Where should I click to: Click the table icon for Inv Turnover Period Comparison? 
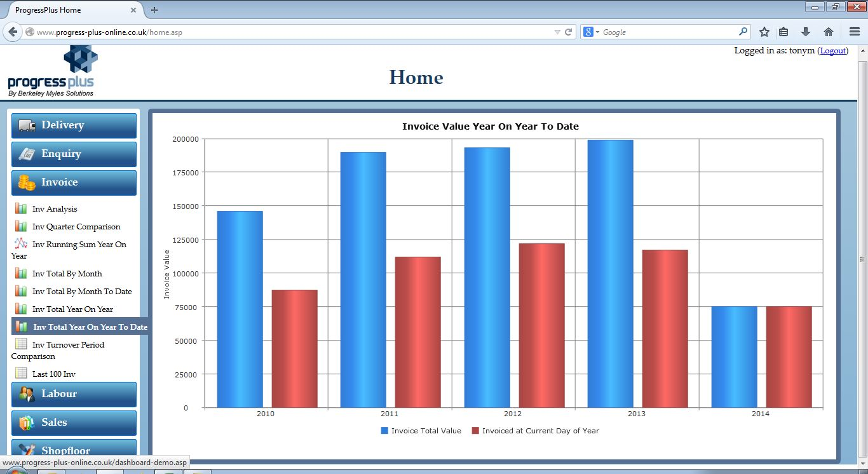point(21,344)
